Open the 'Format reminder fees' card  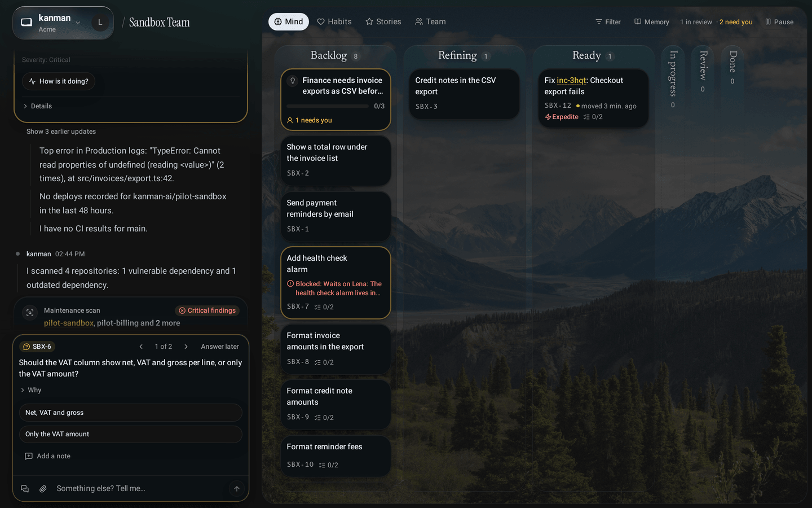coord(336,456)
